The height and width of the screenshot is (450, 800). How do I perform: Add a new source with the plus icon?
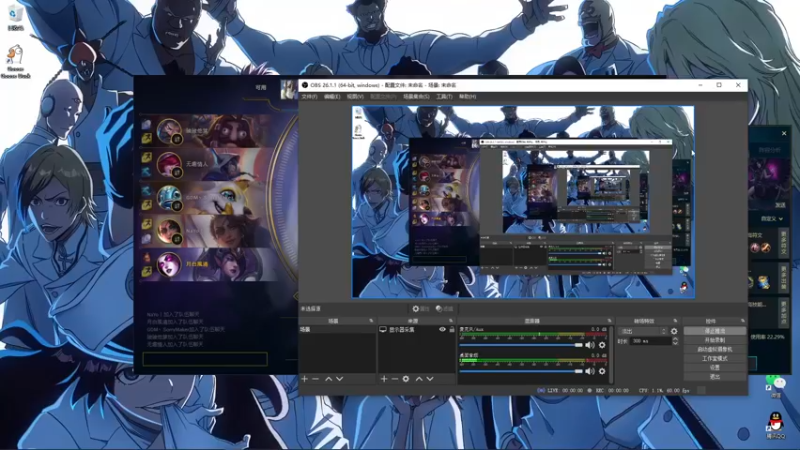coord(384,379)
